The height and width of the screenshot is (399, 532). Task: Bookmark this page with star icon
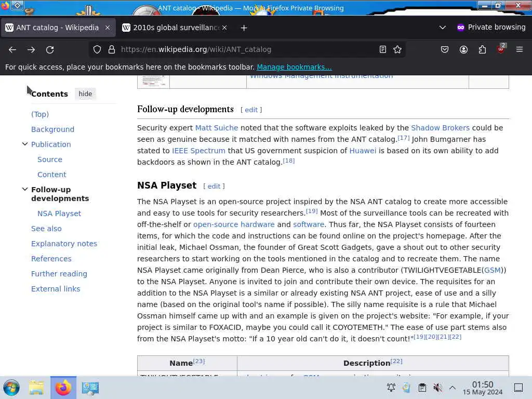point(397,49)
